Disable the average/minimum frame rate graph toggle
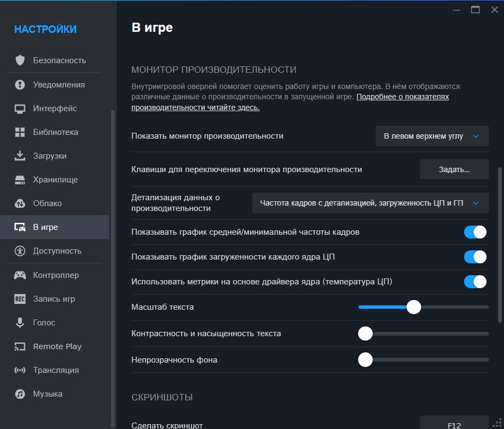The image size is (504, 429). click(475, 232)
